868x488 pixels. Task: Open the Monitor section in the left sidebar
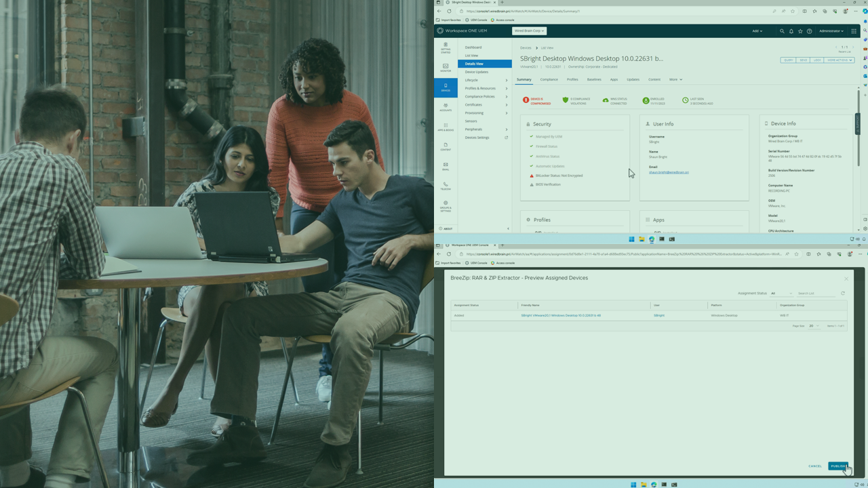click(446, 67)
